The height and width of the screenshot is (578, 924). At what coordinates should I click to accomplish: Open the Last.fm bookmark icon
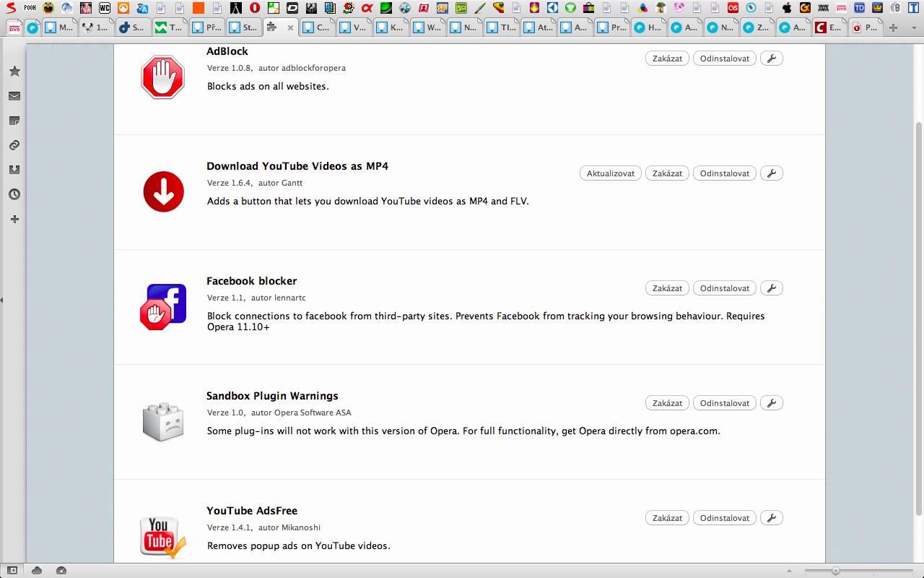(x=733, y=8)
